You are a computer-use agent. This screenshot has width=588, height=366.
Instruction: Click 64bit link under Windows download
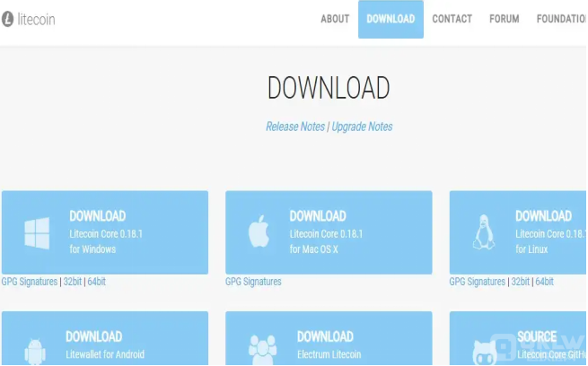97,282
